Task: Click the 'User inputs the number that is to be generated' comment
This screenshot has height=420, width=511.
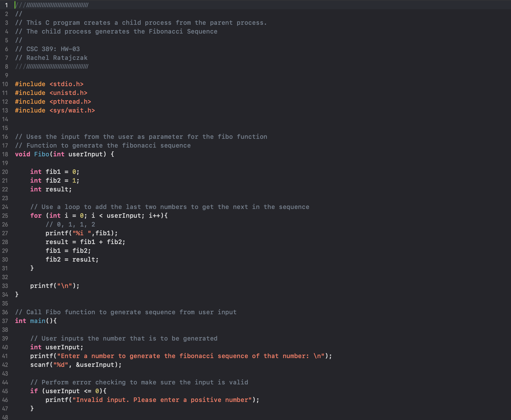Action: point(124,338)
